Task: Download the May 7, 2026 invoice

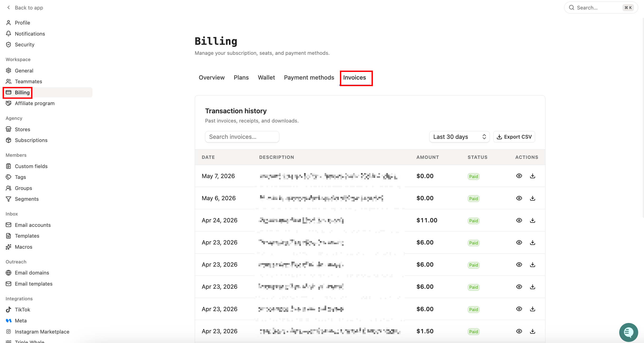Action: [533, 176]
